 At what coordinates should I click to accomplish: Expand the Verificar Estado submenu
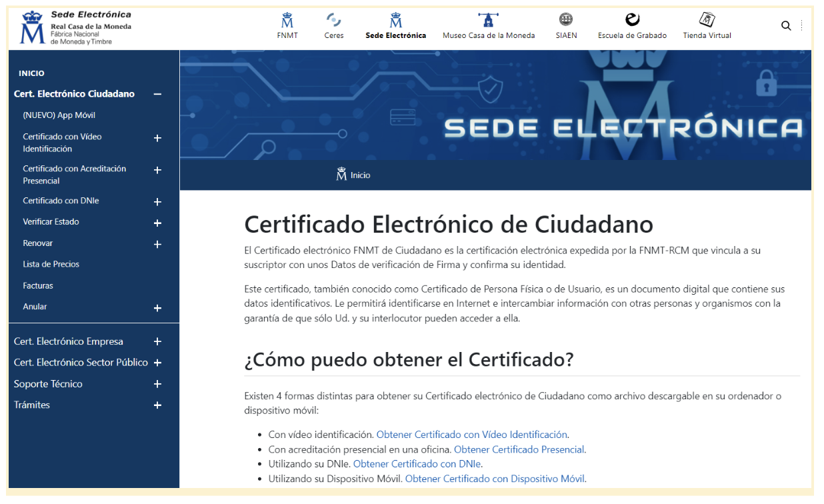(157, 223)
